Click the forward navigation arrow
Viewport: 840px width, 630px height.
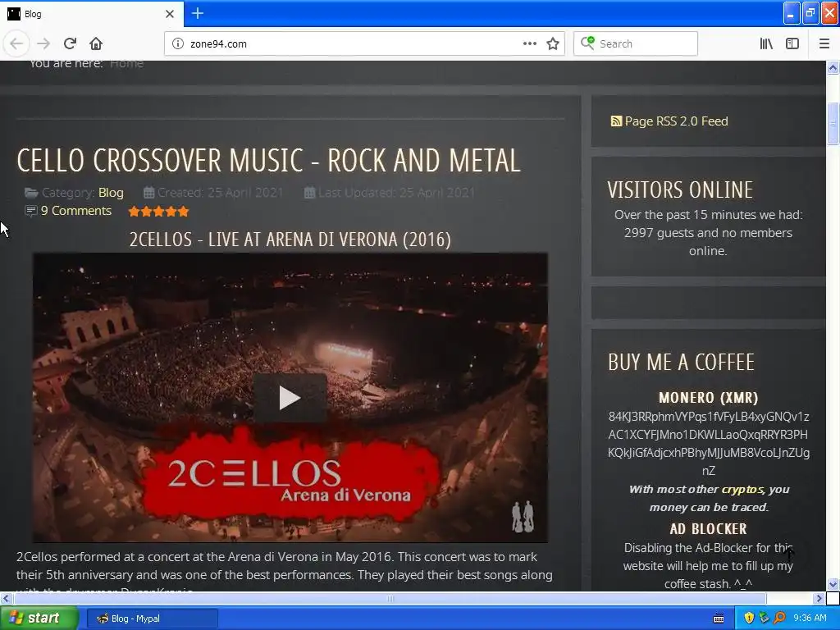pos(43,43)
